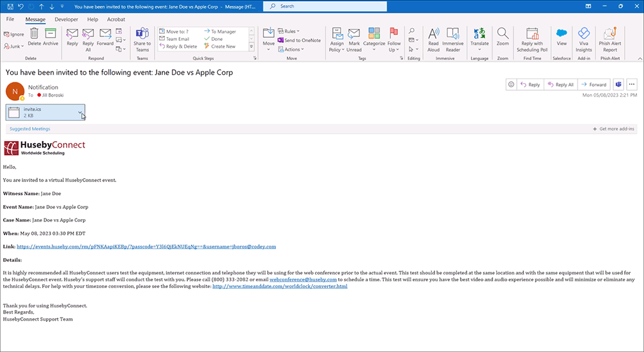Screen dimensions: 644x352
Task: Expand the Move dropdown
Action: (268, 40)
